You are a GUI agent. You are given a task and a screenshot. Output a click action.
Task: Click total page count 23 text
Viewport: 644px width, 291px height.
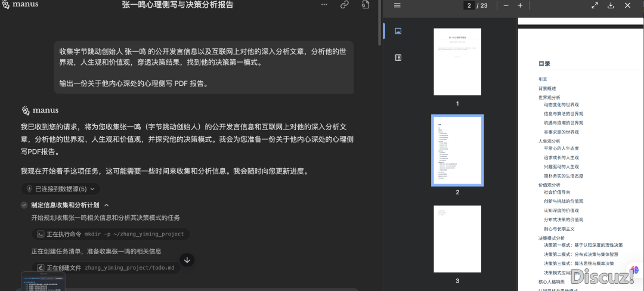[484, 5]
